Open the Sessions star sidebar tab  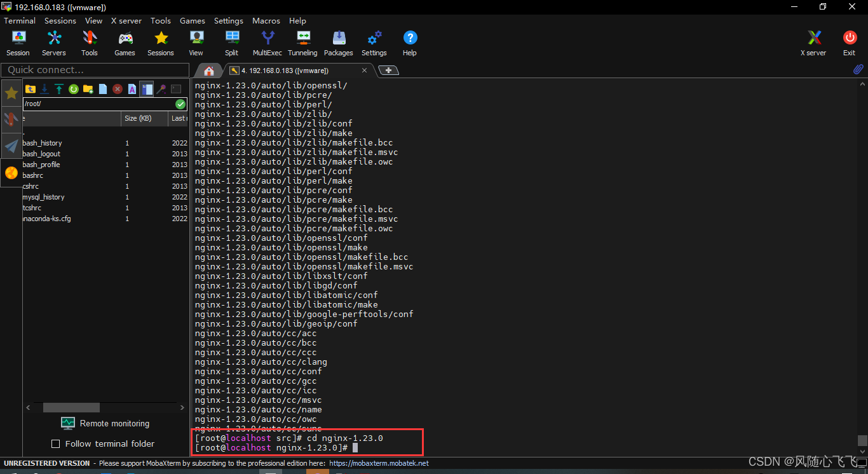11,93
